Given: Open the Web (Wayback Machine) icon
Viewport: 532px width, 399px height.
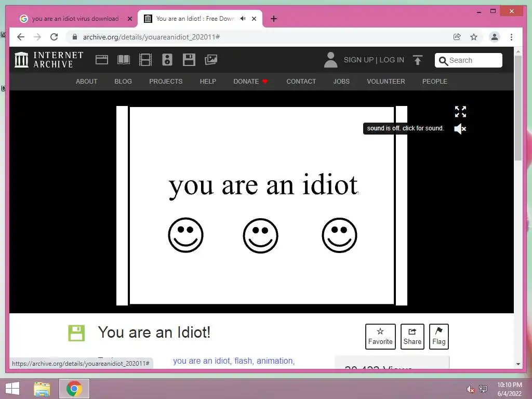Looking at the screenshot, I should pyautogui.click(x=102, y=60).
